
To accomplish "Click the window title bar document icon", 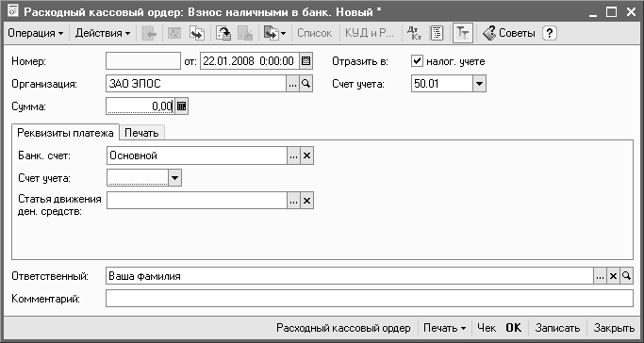I will point(13,11).
